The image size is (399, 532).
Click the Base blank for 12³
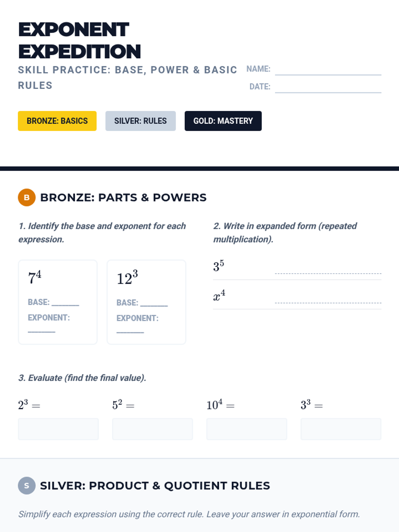coord(154,303)
